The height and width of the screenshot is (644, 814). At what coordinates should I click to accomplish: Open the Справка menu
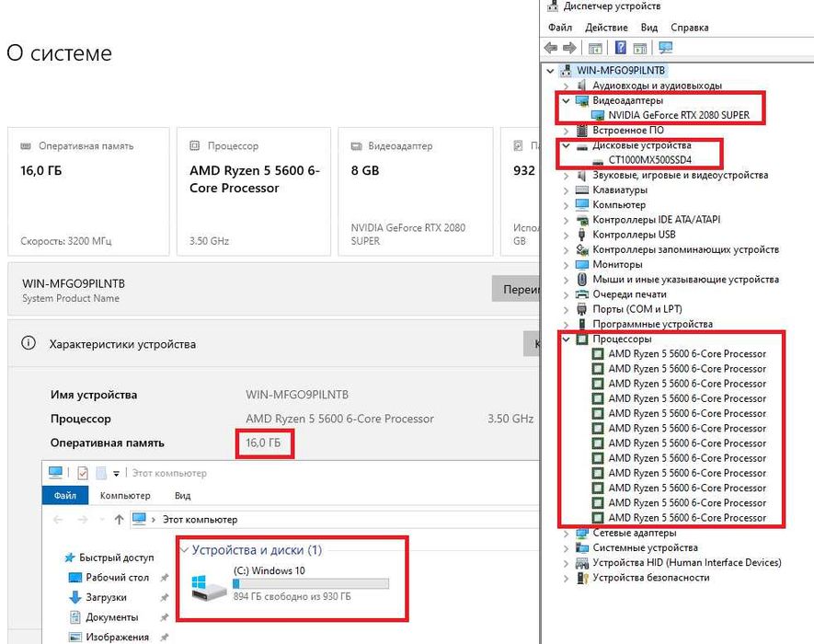click(690, 28)
